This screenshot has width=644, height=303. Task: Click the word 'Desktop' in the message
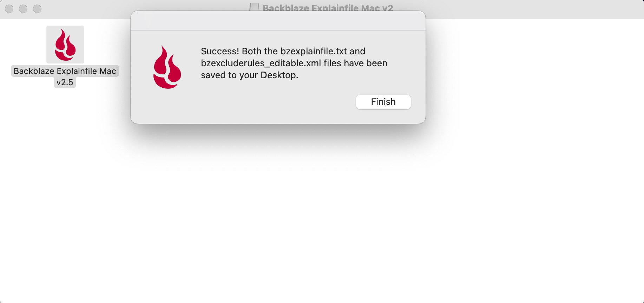(278, 75)
